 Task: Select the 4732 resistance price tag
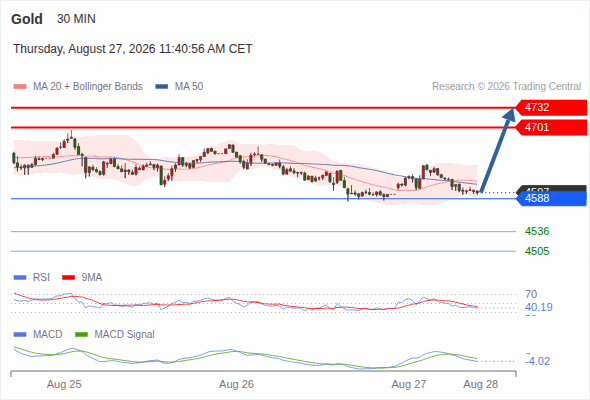coord(551,107)
